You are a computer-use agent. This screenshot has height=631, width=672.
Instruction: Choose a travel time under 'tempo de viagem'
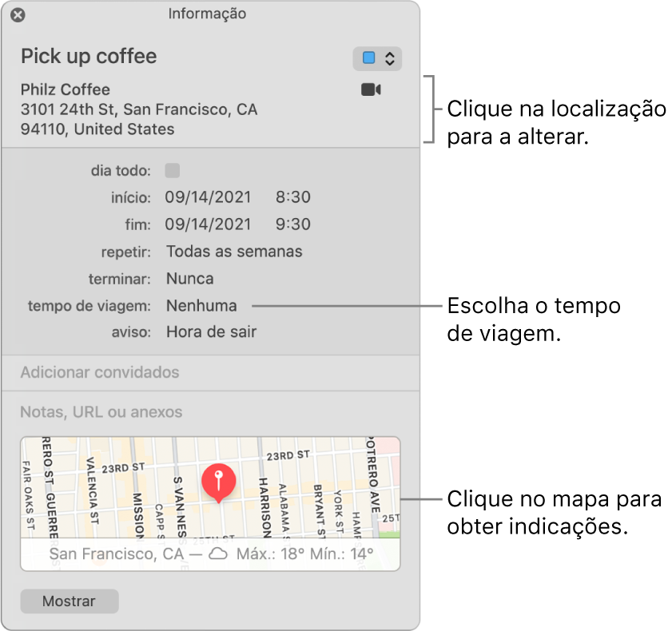(x=201, y=305)
